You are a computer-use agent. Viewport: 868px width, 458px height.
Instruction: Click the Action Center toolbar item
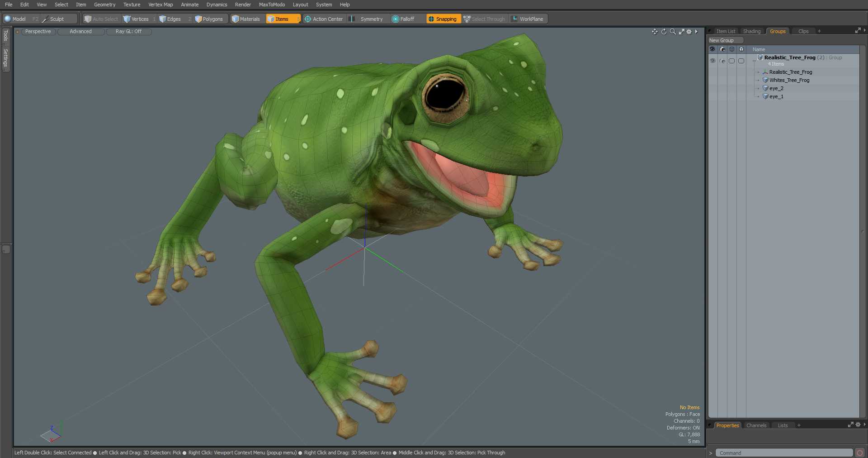324,19
